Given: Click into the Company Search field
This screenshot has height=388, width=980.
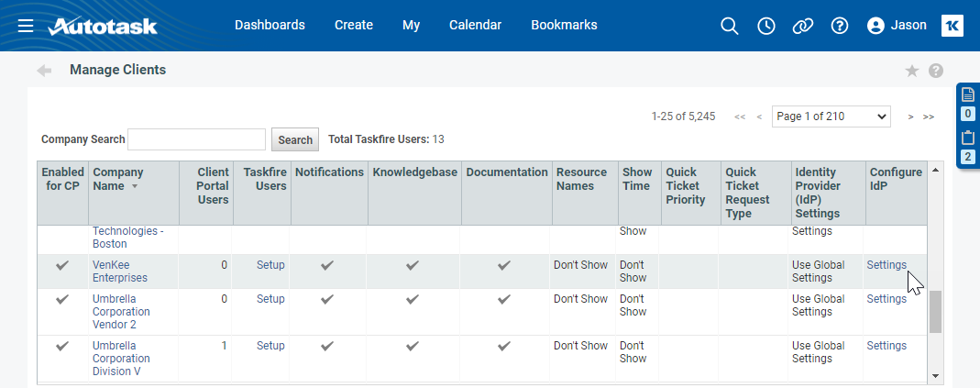Looking at the screenshot, I should [x=196, y=139].
